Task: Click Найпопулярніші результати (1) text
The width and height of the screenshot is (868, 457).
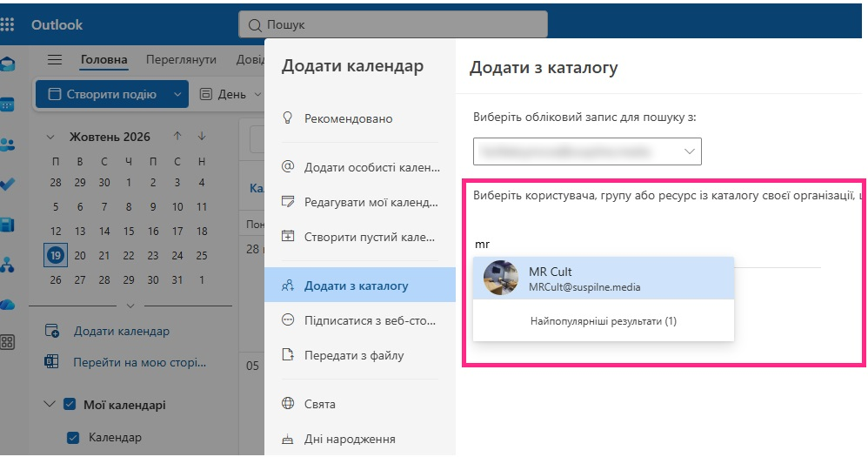Action: click(x=604, y=321)
